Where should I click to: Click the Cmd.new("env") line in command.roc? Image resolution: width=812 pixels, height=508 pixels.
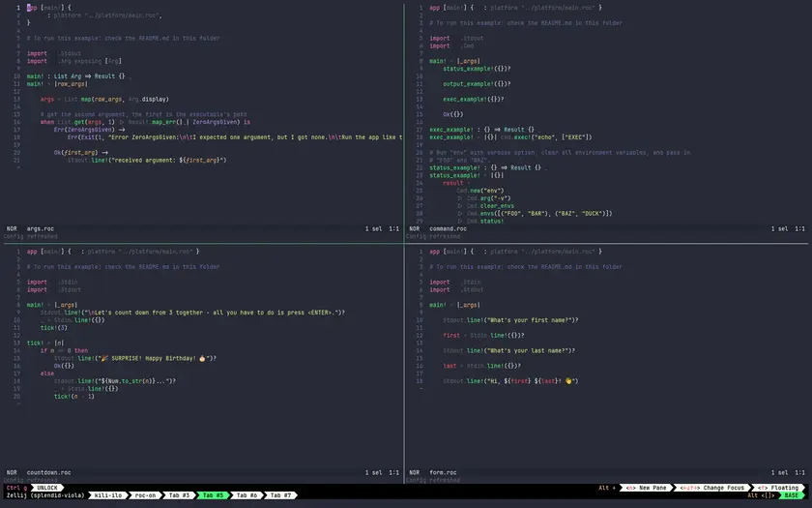480,191
